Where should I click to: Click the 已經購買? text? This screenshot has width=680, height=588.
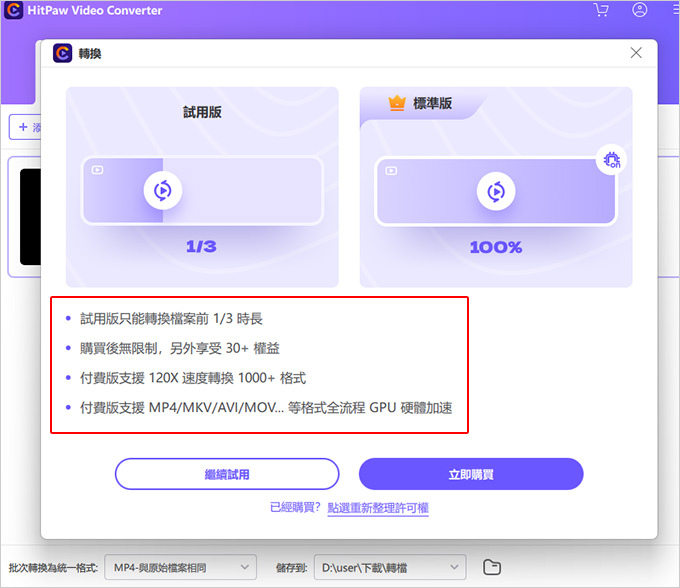(295, 507)
